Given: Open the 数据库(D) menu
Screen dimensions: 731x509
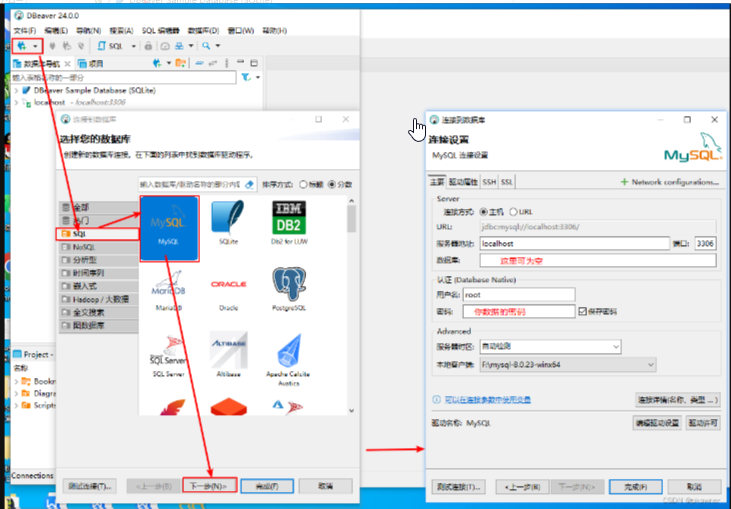Looking at the screenshot, I should (x=203, y=31).
